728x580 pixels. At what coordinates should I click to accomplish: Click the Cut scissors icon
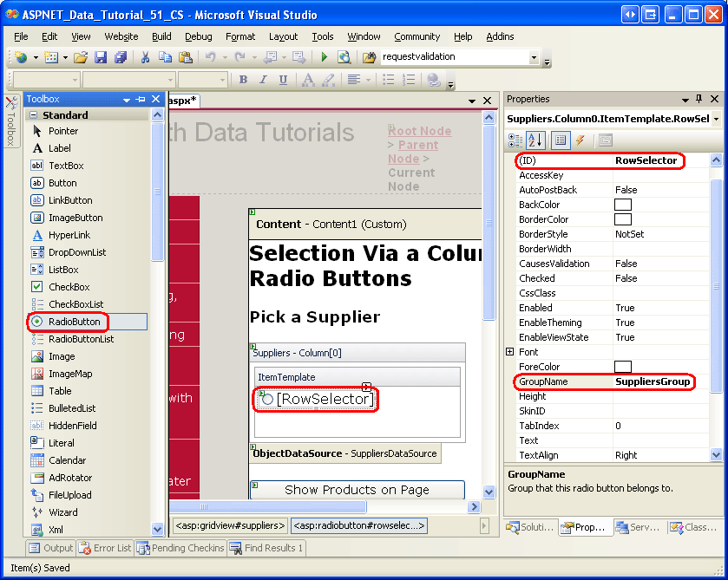145,57
